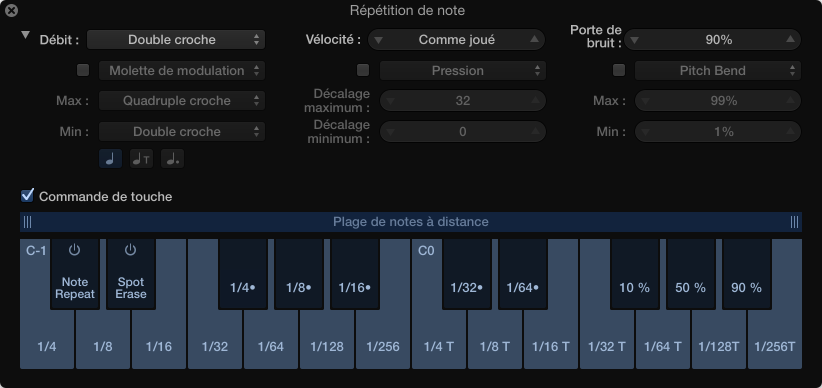The image size is (822, 388).
Task: Increase Vélocité with the up arrow
Action: pyautogui.click(x=534, y=40)
